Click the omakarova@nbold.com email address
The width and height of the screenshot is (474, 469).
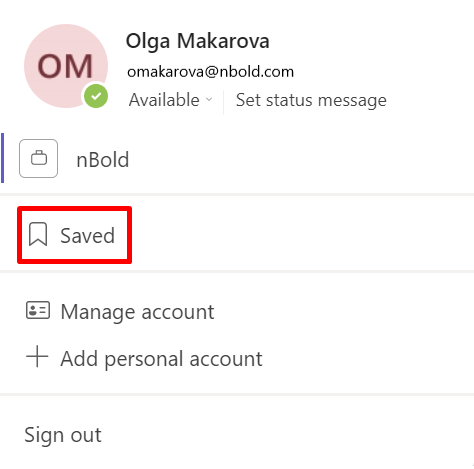(x=210, y=72)
